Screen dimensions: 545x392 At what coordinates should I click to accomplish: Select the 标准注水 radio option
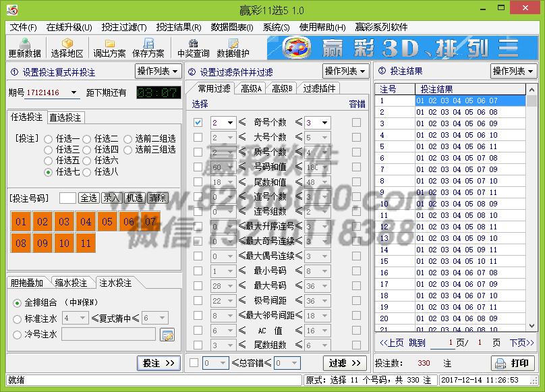click(x=17, y=319)
